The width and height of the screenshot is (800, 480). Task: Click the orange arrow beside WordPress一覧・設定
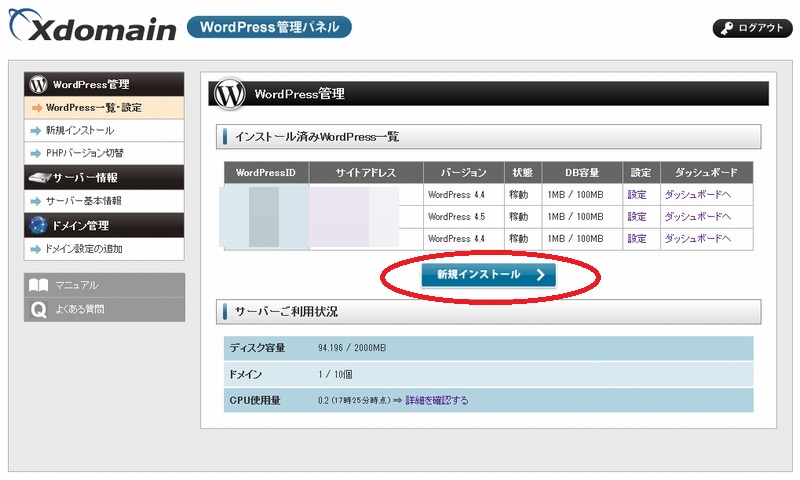37,108
